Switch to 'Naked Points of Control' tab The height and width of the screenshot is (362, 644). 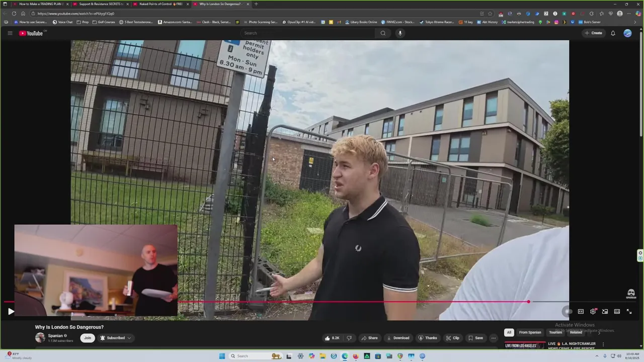(x=161, y=4)
